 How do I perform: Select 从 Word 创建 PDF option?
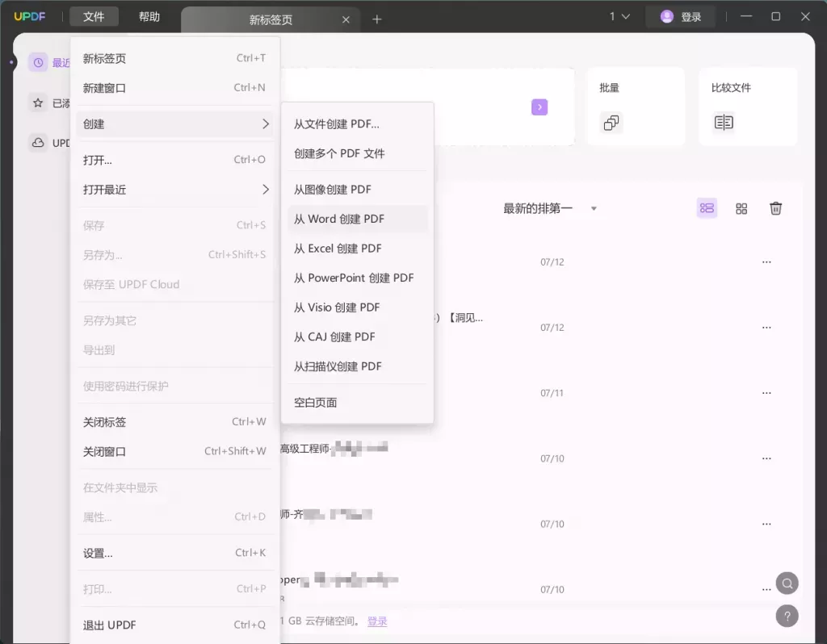[x=357, y=219]
